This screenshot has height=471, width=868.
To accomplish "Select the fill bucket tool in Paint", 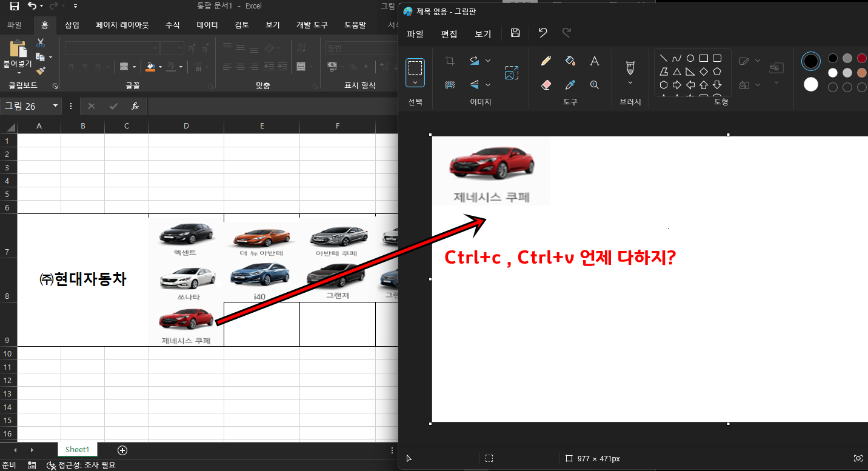I will tap(570, 61).
